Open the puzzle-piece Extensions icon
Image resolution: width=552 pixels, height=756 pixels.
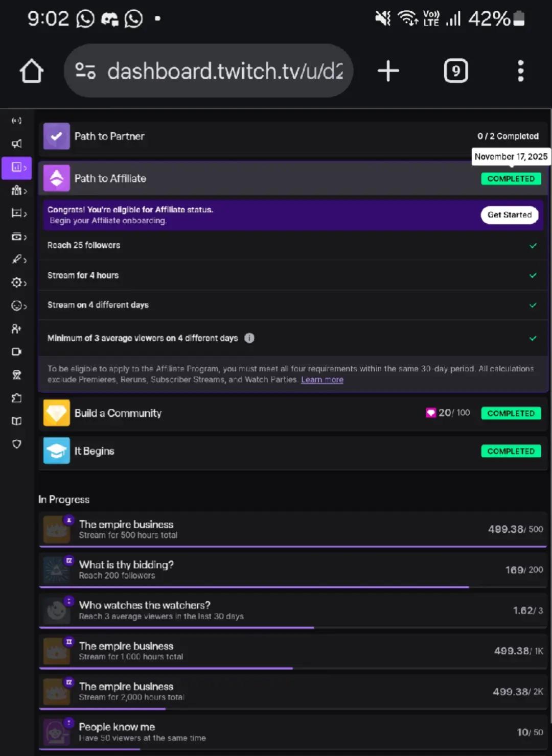point(17,398)
